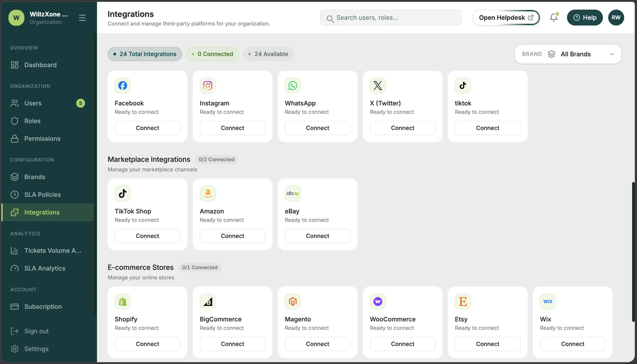Open the Permissions page
Viewport: 637px width, 364px height.
pyautogui.click(x=48, y=139)
